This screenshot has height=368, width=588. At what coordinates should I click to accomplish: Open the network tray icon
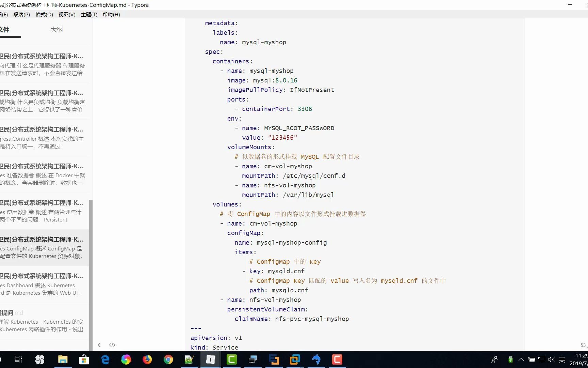[x=542, y=359]
